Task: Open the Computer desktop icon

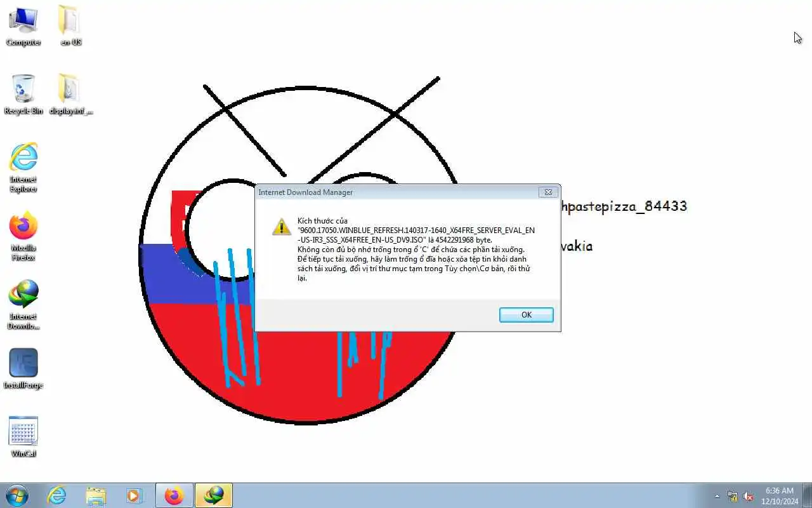Action: coord(23,25)
